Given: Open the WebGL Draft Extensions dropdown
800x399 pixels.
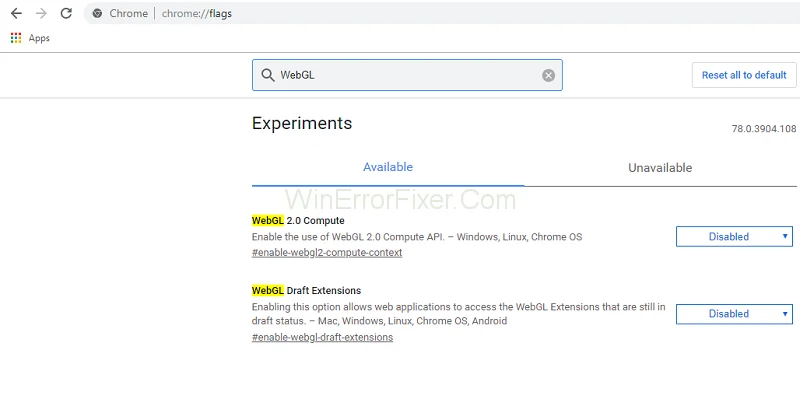Looking at the screenshot, I should coord(734,314).
